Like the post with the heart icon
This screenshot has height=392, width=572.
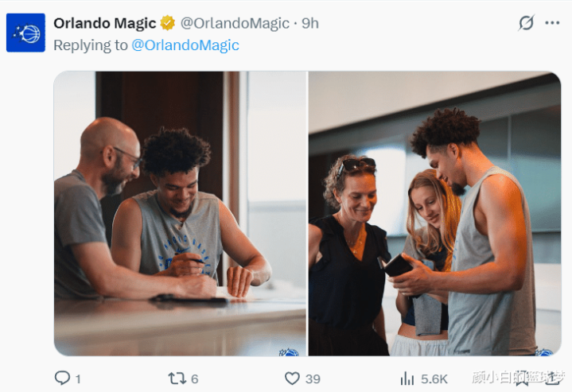tap(292, 378)
